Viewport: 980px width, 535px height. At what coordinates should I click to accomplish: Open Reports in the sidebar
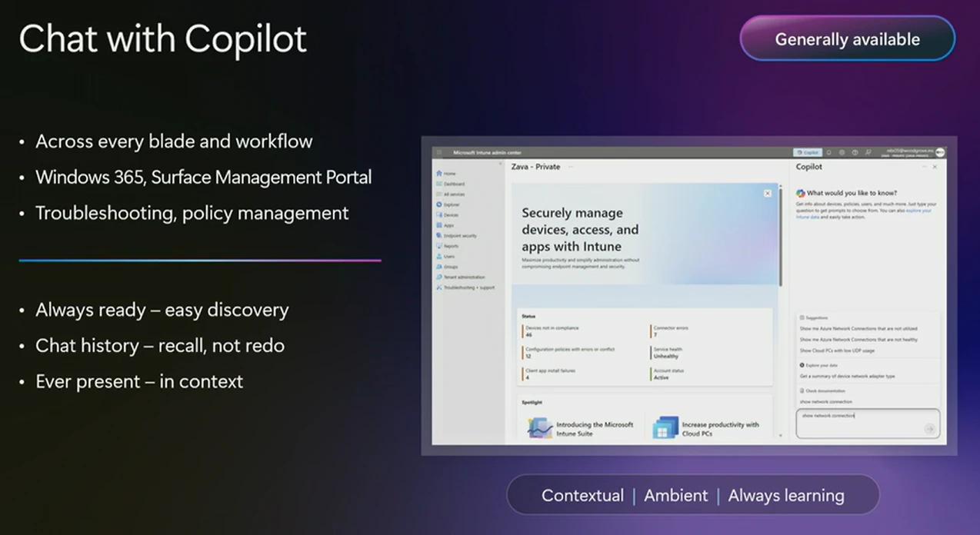click(x=448, y=246)
